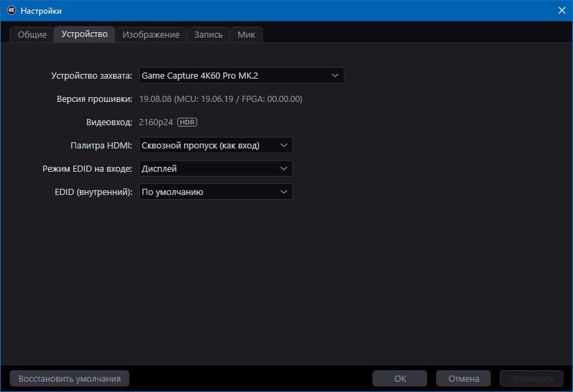Open the Палитра HDMI dropdown

(216, 146)
